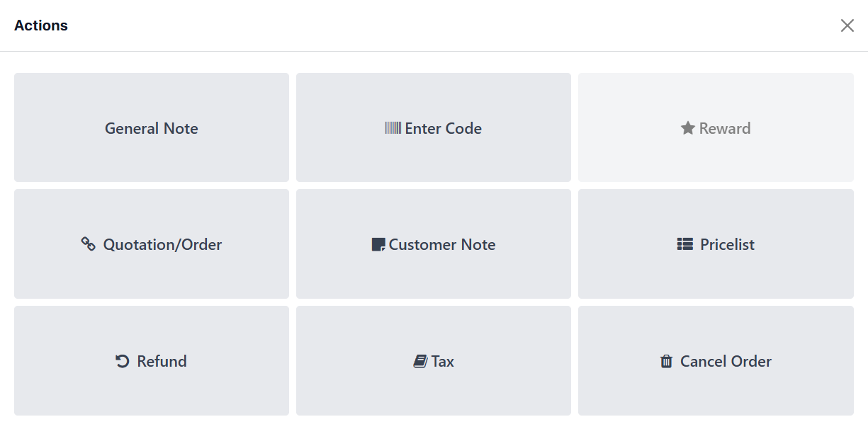
Task: Open the Quotation/Order action
Action: [x=152, y=244]
